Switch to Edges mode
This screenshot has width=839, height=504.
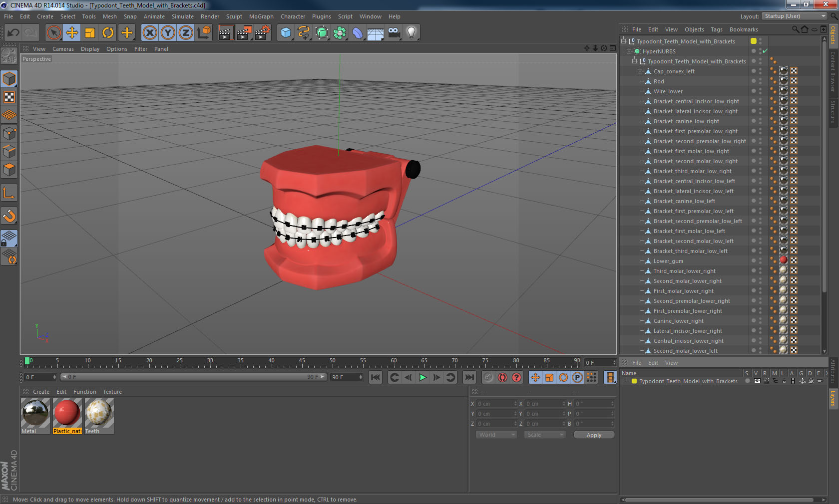pos(9,151)
